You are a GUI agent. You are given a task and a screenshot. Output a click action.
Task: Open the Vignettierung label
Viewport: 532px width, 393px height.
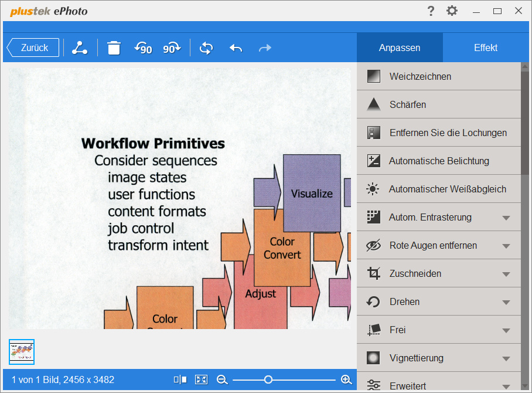[417, 358]
